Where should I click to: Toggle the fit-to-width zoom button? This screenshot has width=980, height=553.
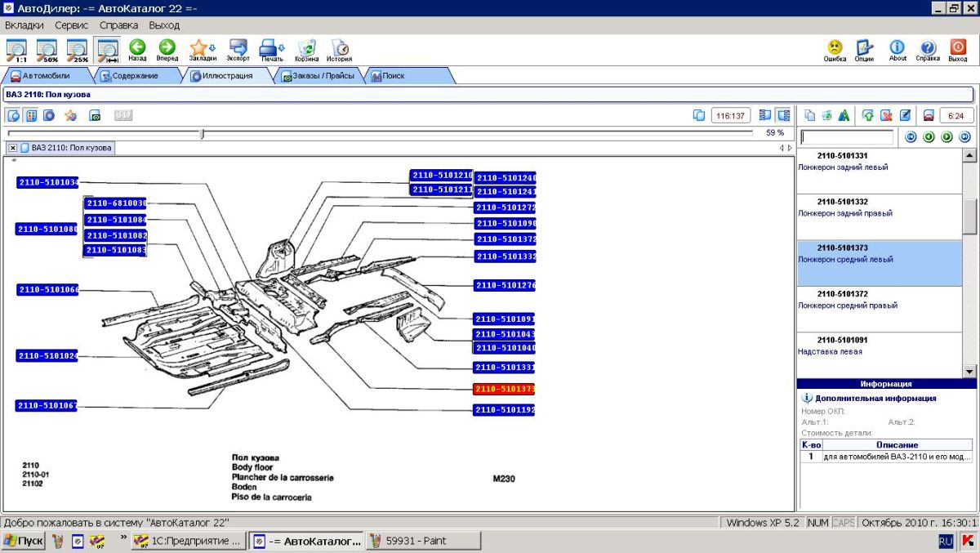point(107,51)
